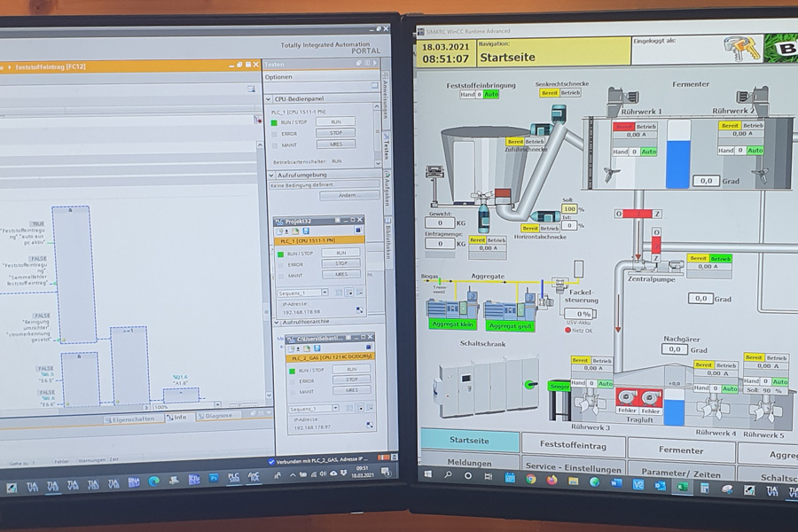Open Meldungen page in HMI
Viewport: 798px width, 532px height.
[469, 462]
